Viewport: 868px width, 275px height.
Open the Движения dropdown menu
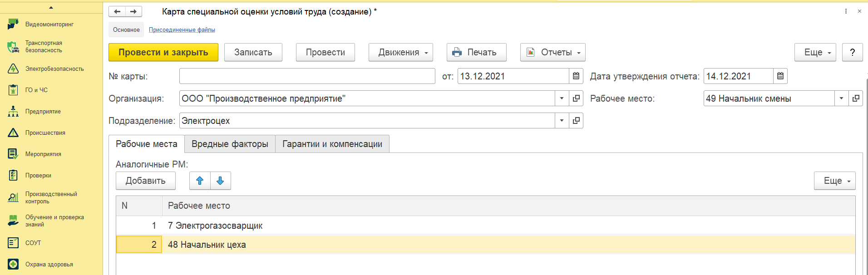400,52
